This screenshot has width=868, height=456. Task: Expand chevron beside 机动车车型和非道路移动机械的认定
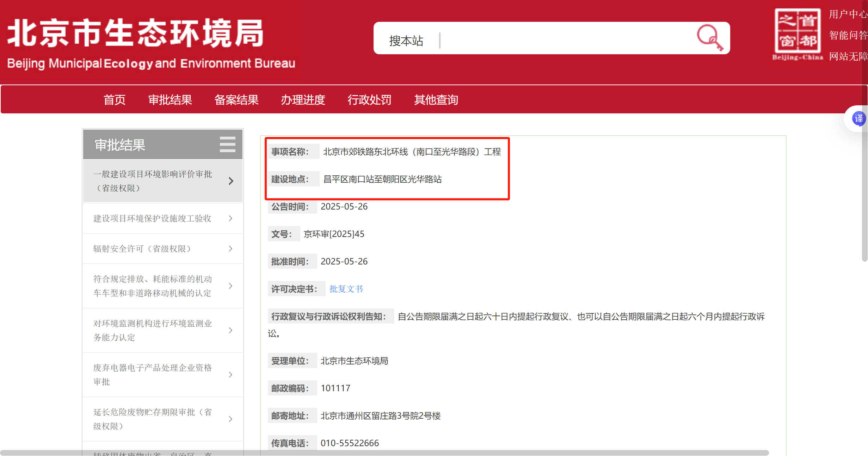[230, 286]
